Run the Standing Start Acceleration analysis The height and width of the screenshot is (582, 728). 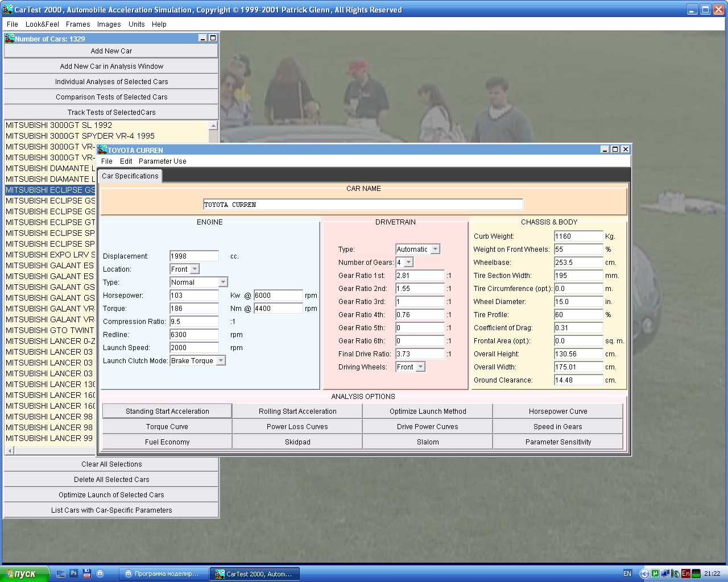pos(167,411)
